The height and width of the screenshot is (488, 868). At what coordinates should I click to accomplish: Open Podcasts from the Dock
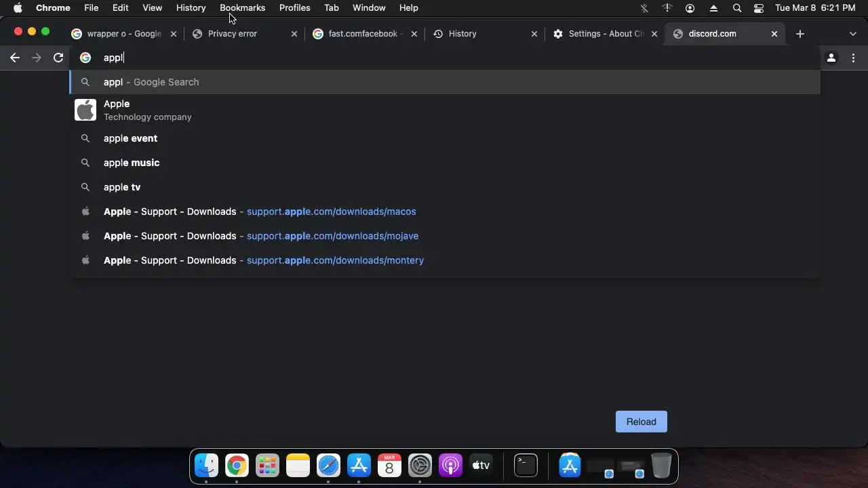[450, 465]
